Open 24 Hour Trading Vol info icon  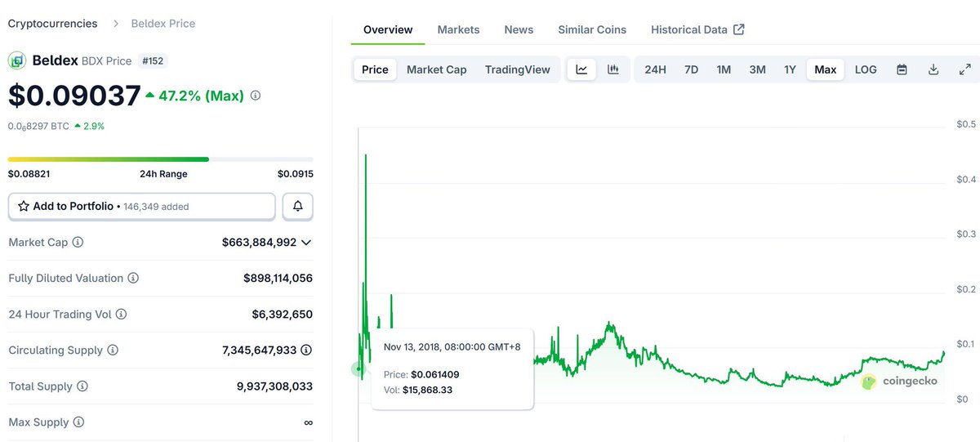(x=122, y=315)
